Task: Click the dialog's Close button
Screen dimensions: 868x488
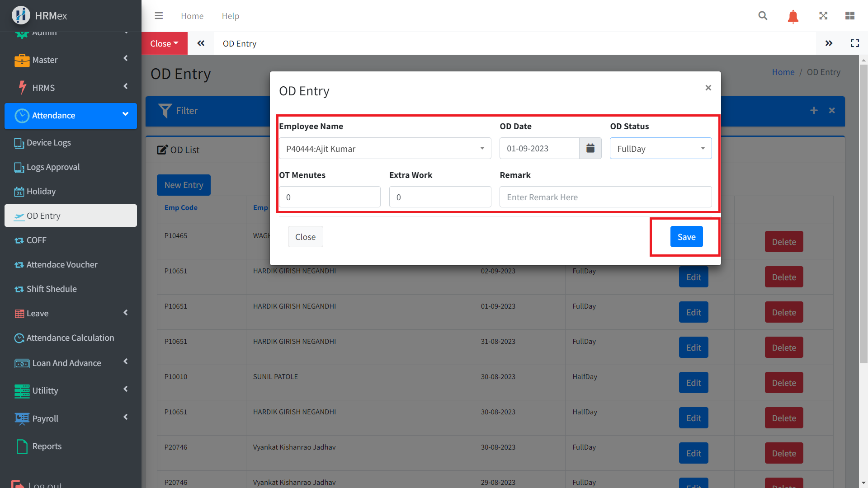Action: coord(305,237)
